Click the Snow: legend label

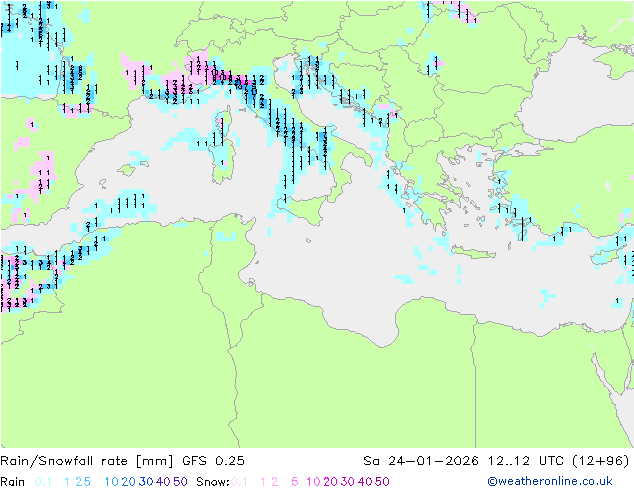click(213, 482)
